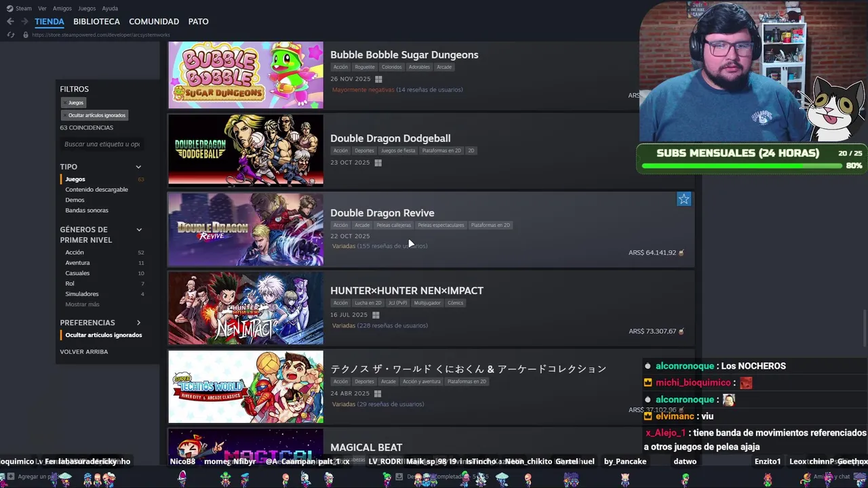
Task: Toggle the Juegos type filter
Action: 75,180
